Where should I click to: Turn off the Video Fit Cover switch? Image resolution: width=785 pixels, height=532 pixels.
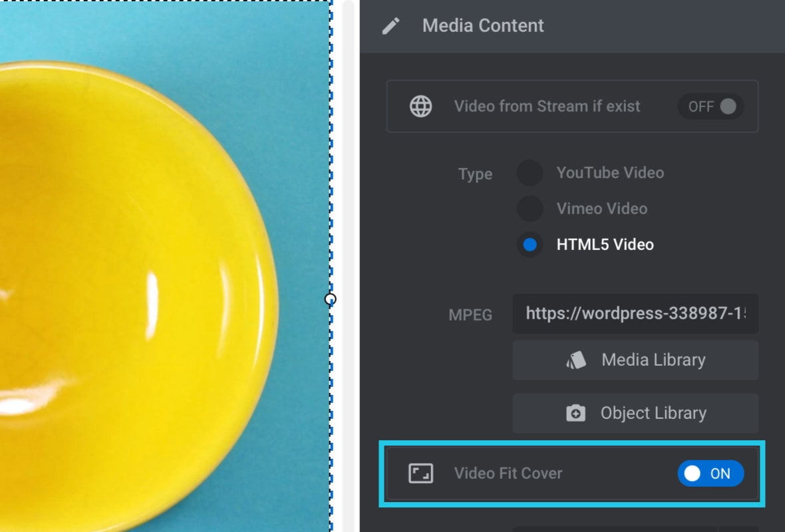coord(711,473)
